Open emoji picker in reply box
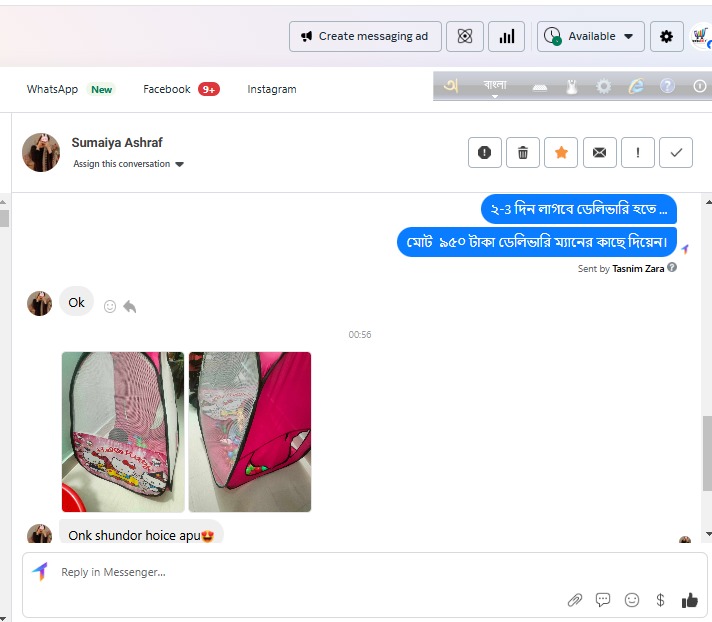Viewport: 712px width, 622px height. coord(632,600)
